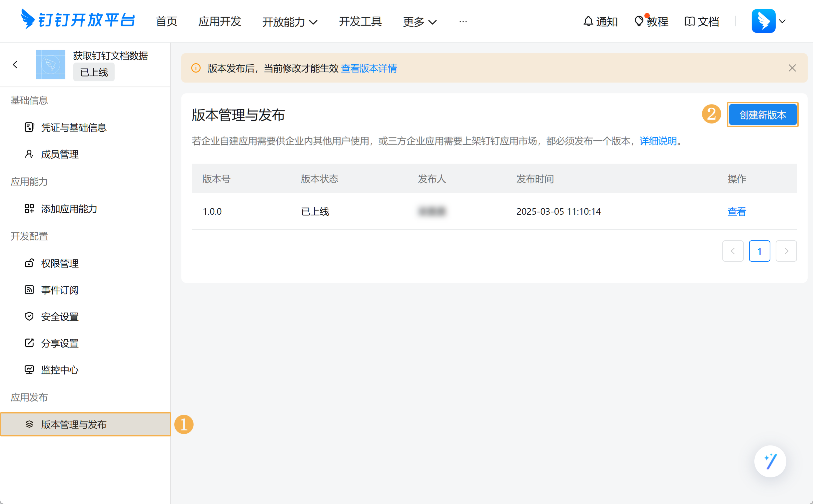Viewport: 813px width, 504px height.
Task: Go to the 应用开发 menu
Action: [220, 21]
